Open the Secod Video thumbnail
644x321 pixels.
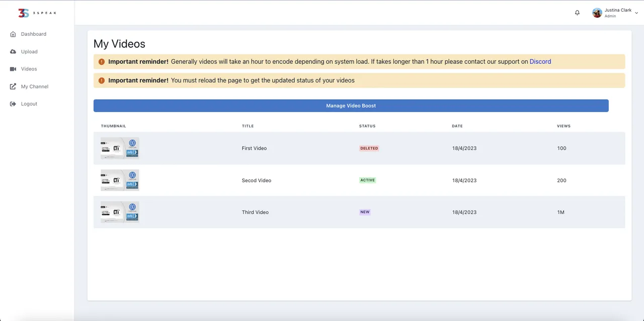[x=120, y=180]
